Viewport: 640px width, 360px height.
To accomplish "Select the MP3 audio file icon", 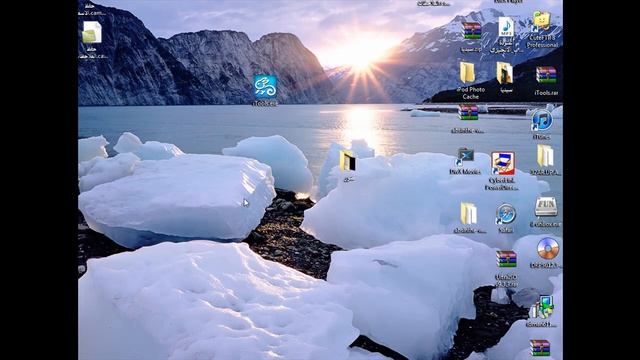I will 506,27.
